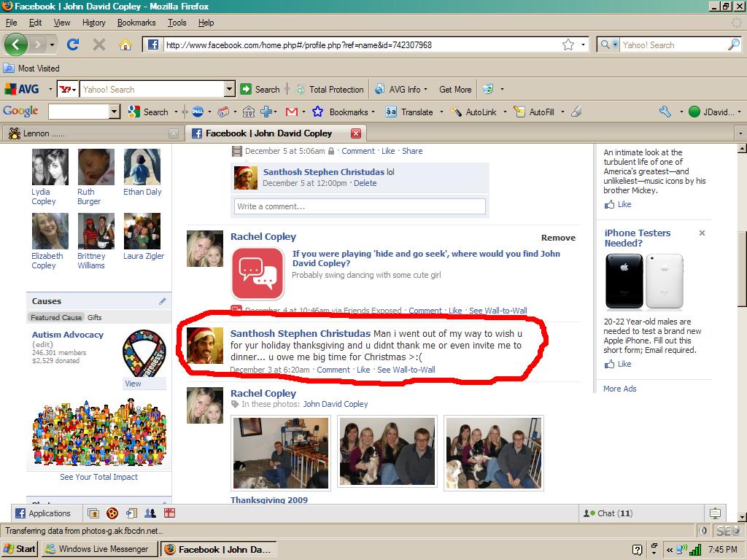Open the File menu

[x=12, y=23]
